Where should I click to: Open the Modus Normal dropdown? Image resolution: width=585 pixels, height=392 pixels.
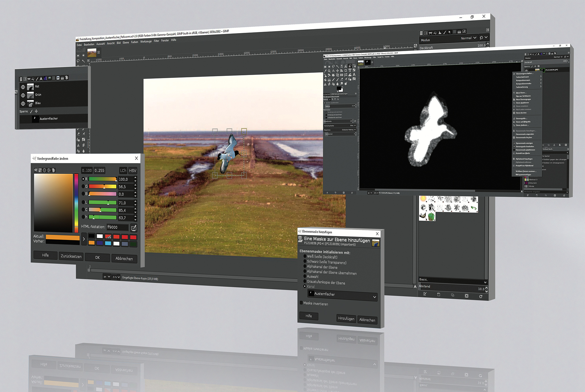click(x=469, y=38)
